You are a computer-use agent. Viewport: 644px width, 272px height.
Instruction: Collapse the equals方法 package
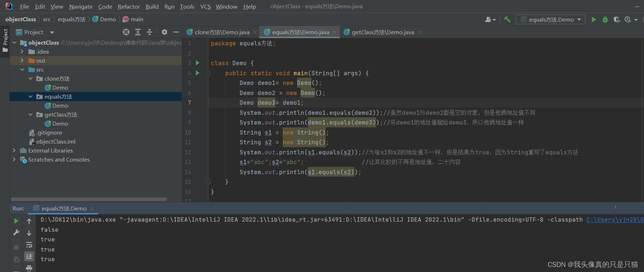pyautogui.click(x=31, y=96)
